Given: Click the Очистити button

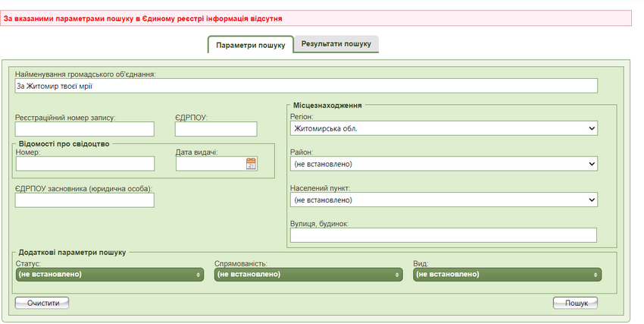Looking at the screenshot, I should pyautogui.click(x=42, y=303).
